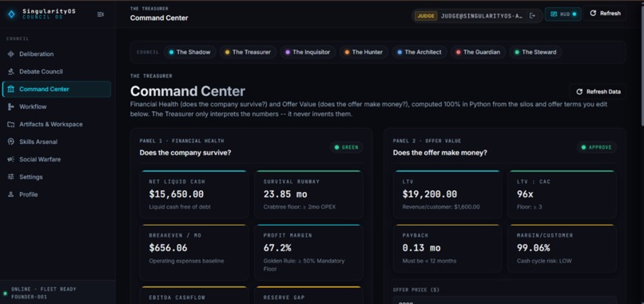Screen dimensions: 644x304
Task: Click the top-right Refresh button
Action: tap(605, 13)
